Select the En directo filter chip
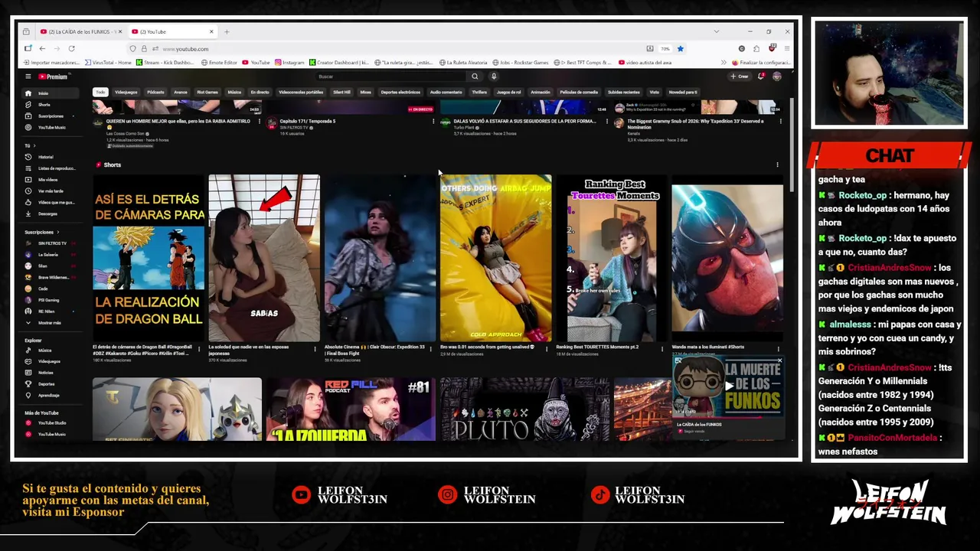This screenshot has width=980, height=551. [x=260, y=92]
